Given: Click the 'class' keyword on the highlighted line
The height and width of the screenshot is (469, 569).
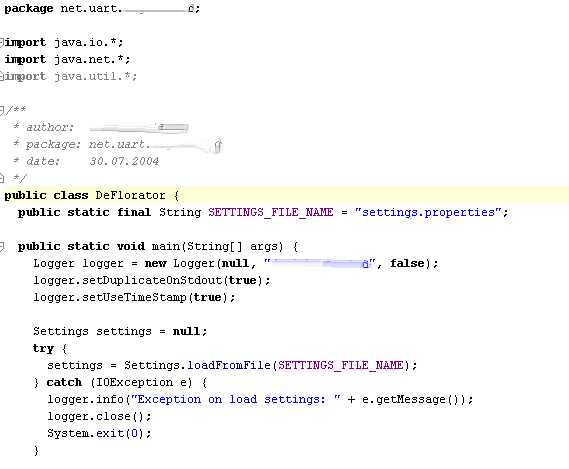Looking at the screenshot, I should 71,195.
